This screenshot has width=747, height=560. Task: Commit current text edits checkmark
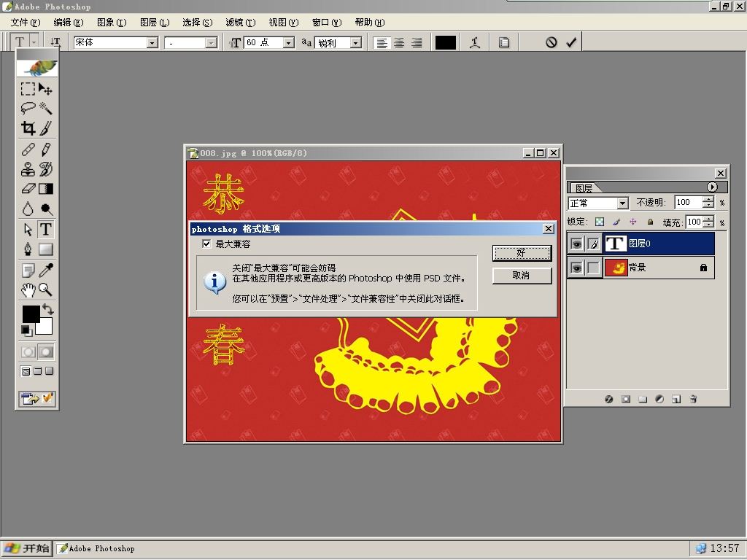coord(571,42)
